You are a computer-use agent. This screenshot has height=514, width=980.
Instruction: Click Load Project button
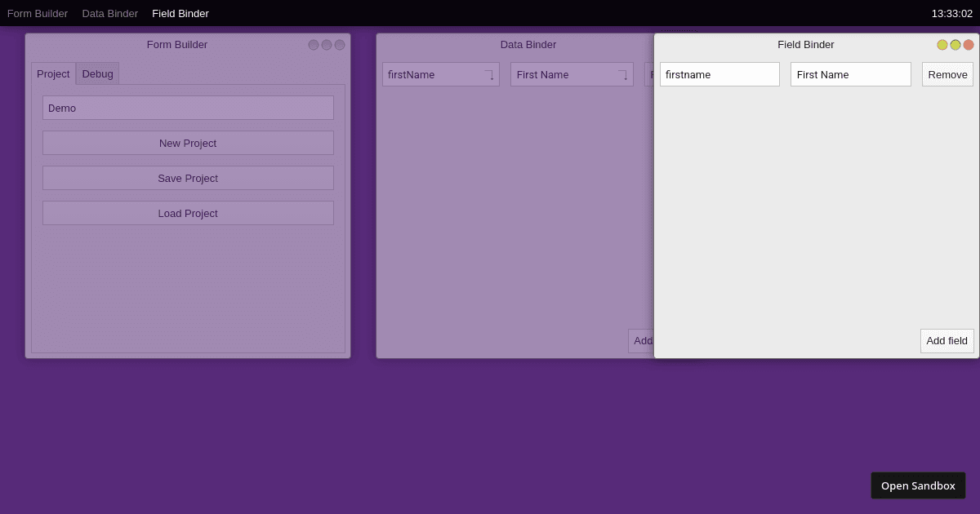188,213
